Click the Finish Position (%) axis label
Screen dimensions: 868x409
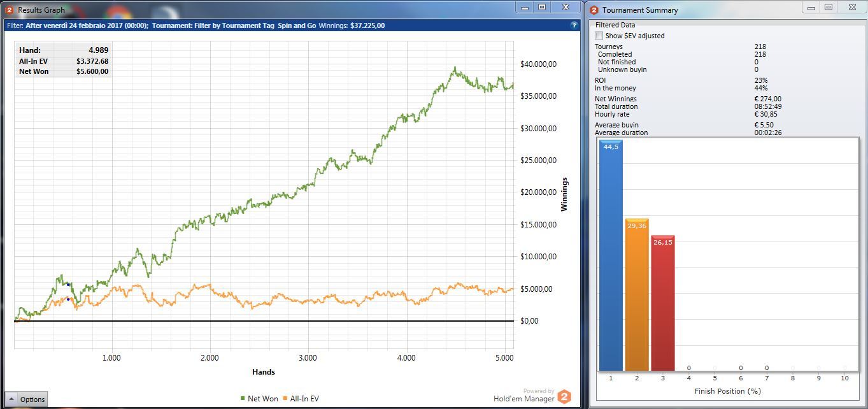727,391
